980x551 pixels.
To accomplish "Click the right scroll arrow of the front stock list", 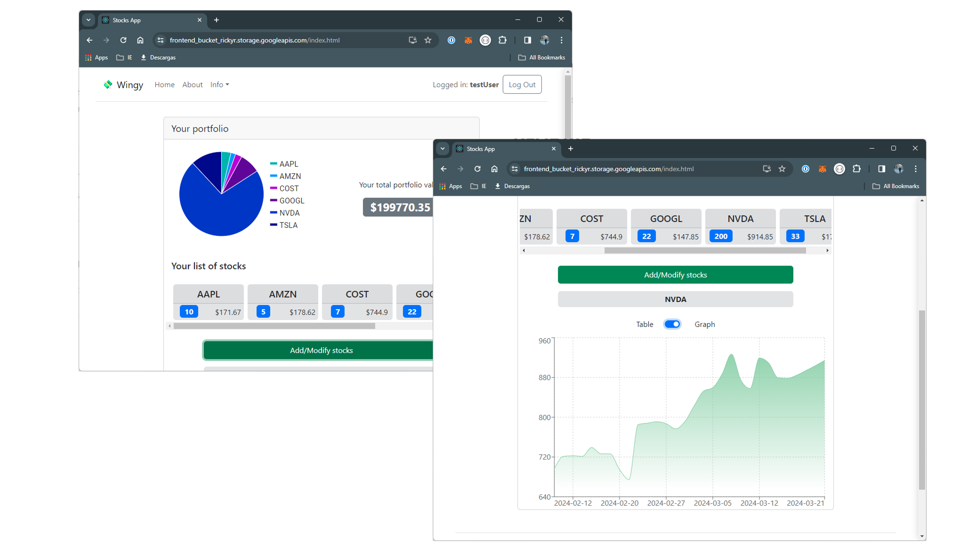I will coord(827,250).
